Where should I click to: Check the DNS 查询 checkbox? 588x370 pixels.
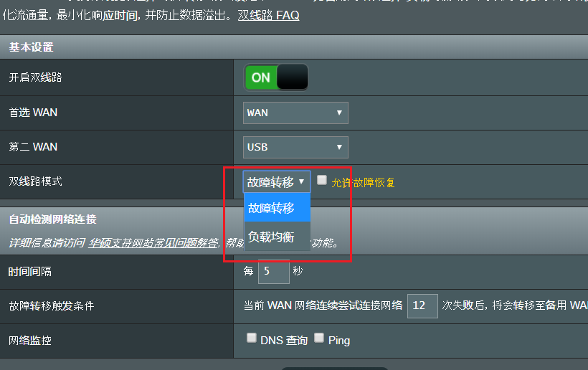[252, 338]
